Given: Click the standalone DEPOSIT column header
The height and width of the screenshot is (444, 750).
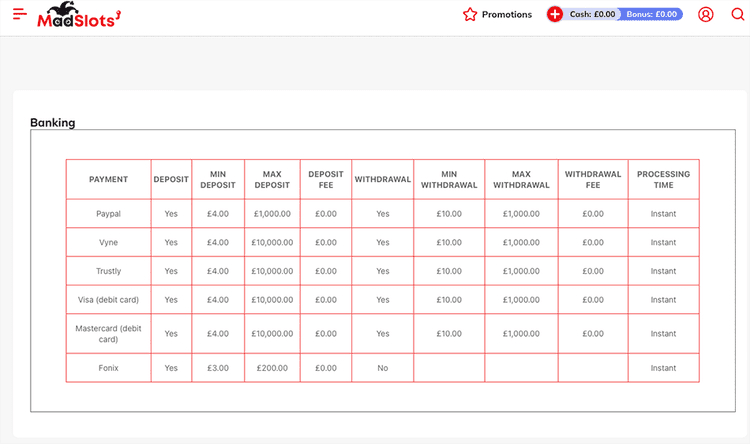Looking at the screenshot, I should 171,179.
